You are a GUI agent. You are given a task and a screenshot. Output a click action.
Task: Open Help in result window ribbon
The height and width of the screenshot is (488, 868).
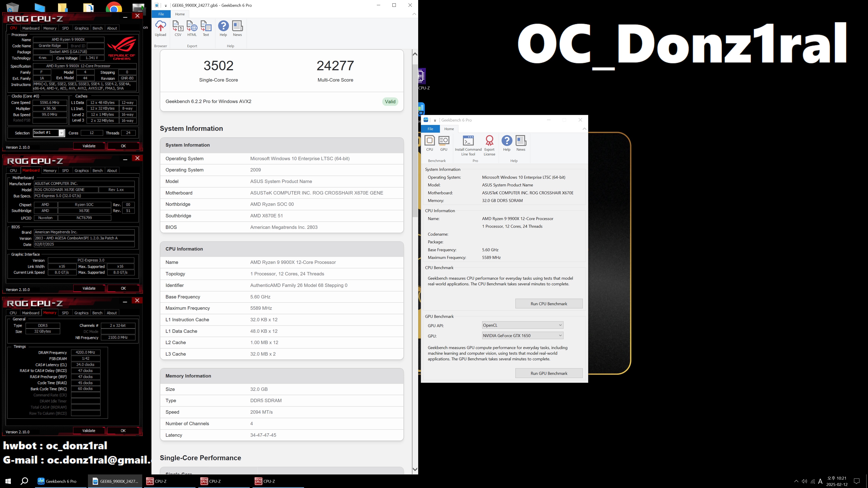pos(223,29)
